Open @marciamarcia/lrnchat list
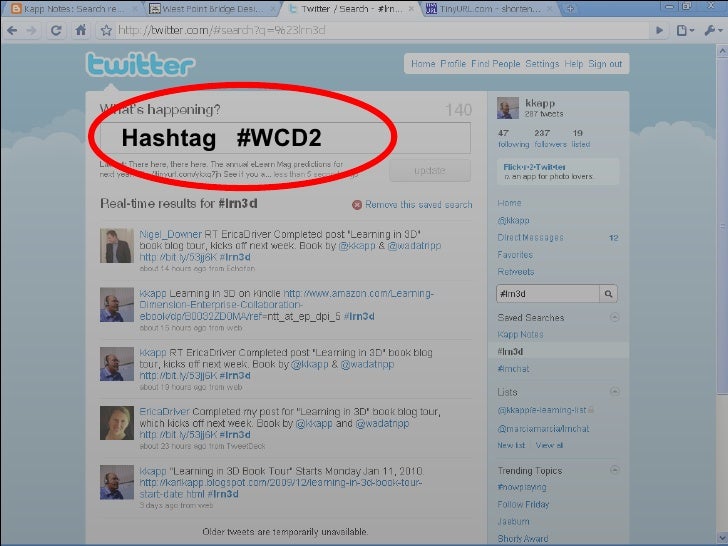The image size is (728, 546). (x=543, y=429)
